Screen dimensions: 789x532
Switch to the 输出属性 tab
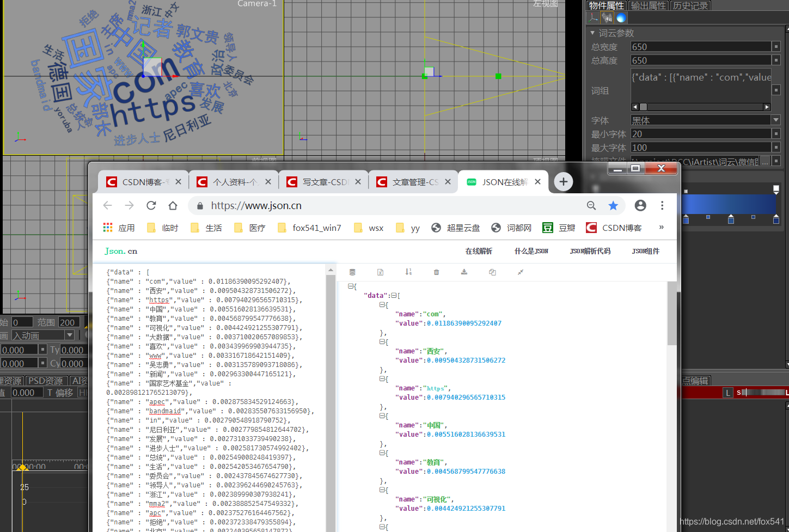[648, 5]
